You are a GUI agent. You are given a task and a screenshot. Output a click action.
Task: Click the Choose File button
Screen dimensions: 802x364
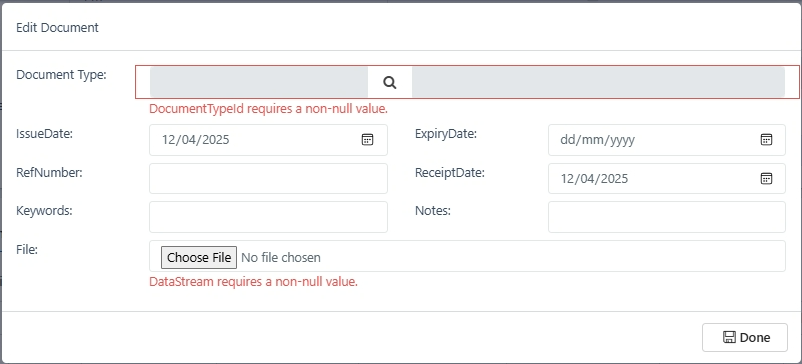tap(199, 257)
